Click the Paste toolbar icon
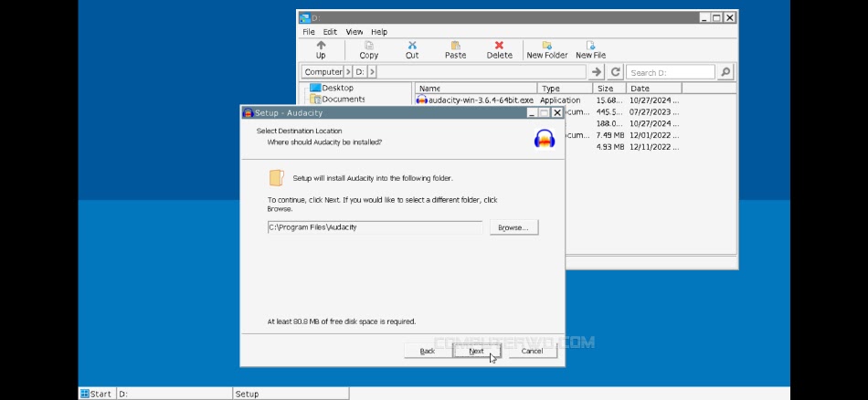Screen dimensions: 868x400 [x=455, y=46]
